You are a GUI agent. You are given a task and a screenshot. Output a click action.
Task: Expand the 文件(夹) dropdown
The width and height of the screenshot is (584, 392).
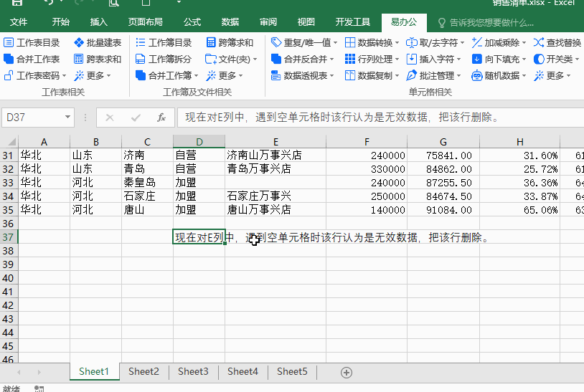(255, 59)
